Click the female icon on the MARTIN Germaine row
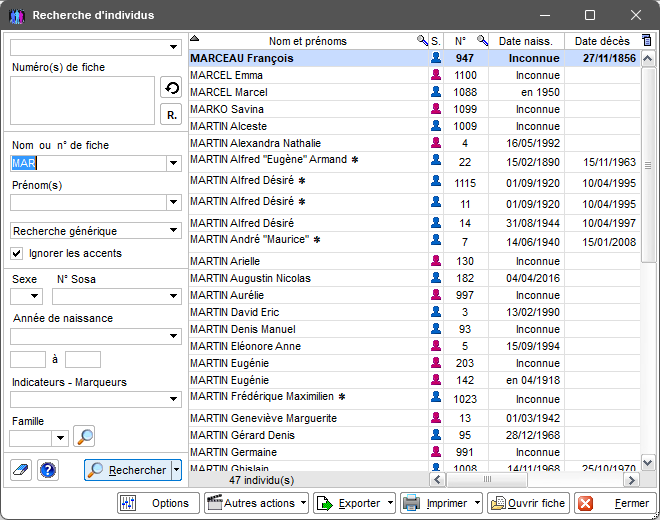The image size is (660, 520). pyautogui.click(x=436, y=452)
